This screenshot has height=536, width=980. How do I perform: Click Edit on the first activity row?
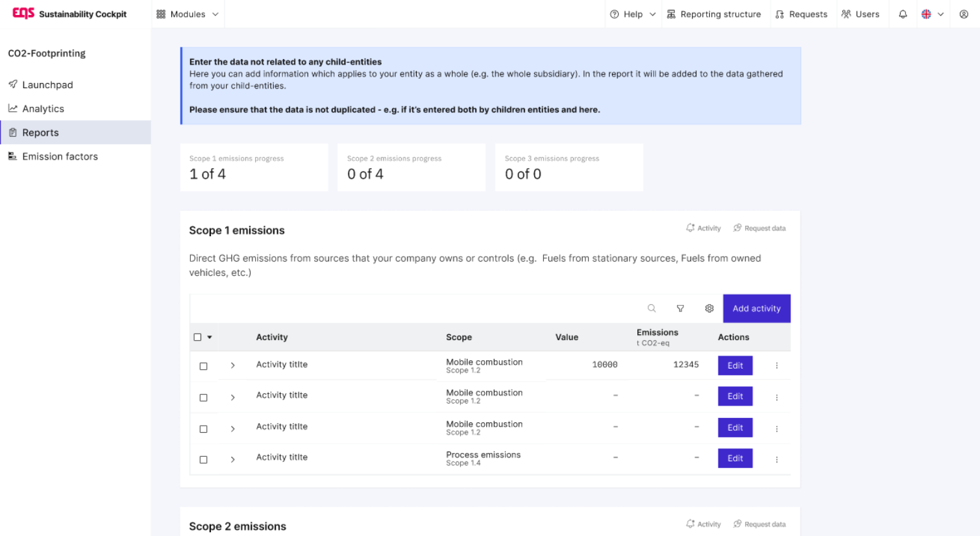click(x=735, y=366)
